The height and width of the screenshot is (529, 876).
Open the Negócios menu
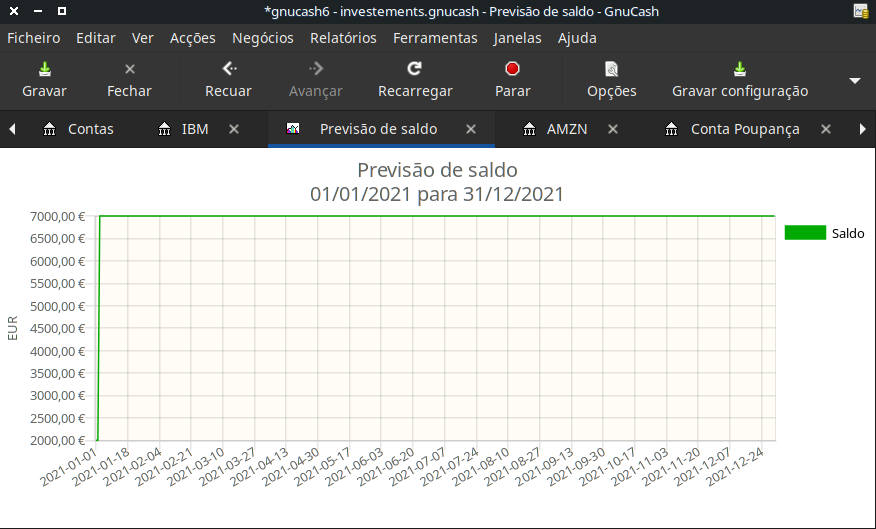[263, 38]
